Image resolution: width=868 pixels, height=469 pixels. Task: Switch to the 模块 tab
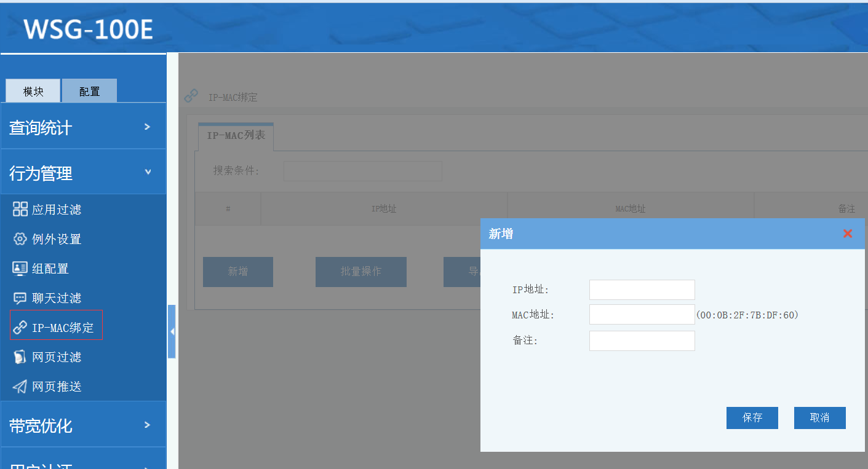pyautogui.click(x=33, y=91)
